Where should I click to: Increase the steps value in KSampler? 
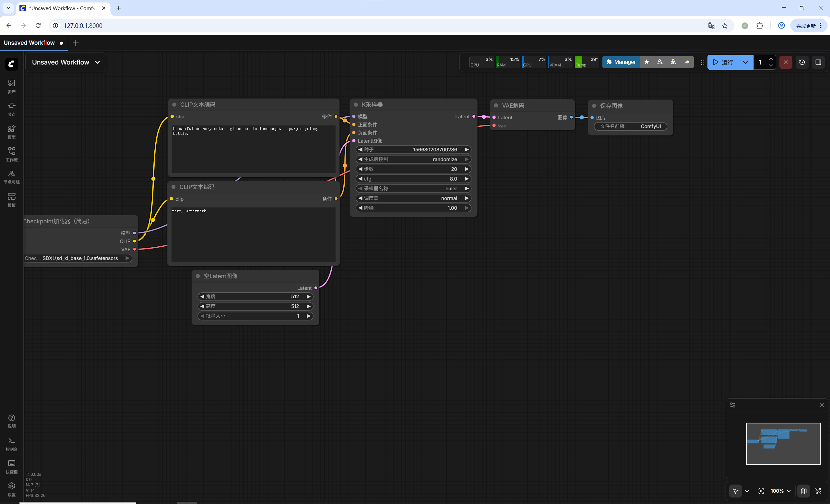467,169
